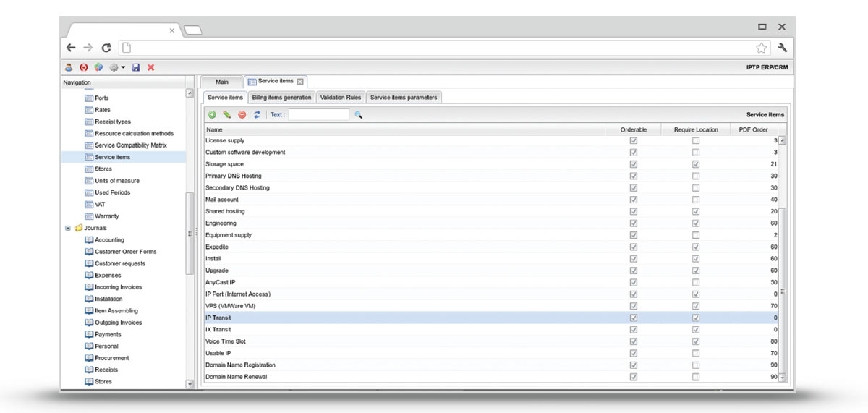Open the Validation Rules tab
Viewport: 868px width, 413px height.
pos(341,98)
